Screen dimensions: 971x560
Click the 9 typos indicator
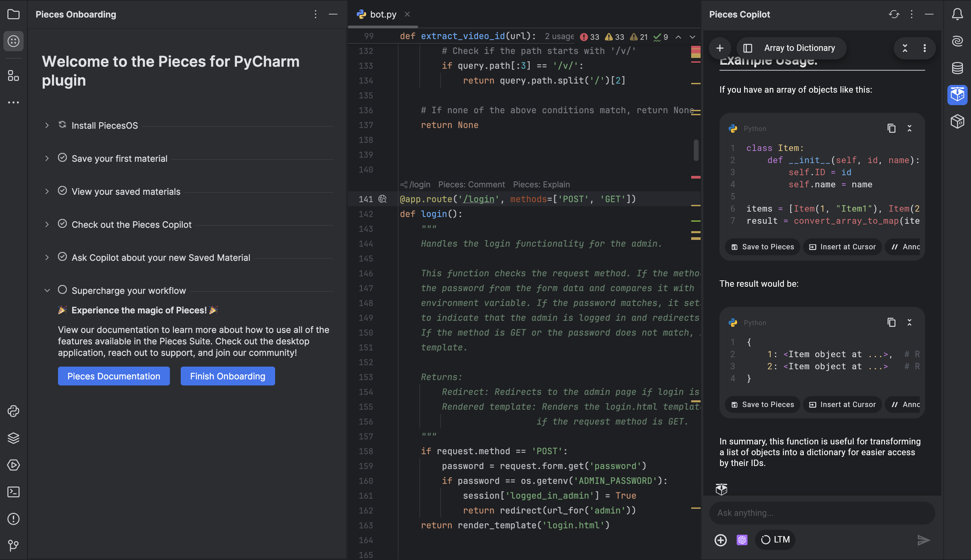[x=661, y=37]
